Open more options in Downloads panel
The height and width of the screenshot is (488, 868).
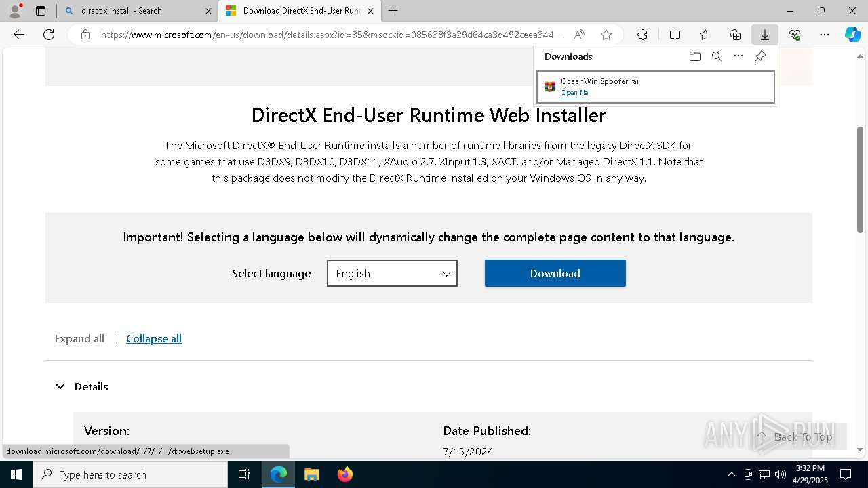pos(738,56)
